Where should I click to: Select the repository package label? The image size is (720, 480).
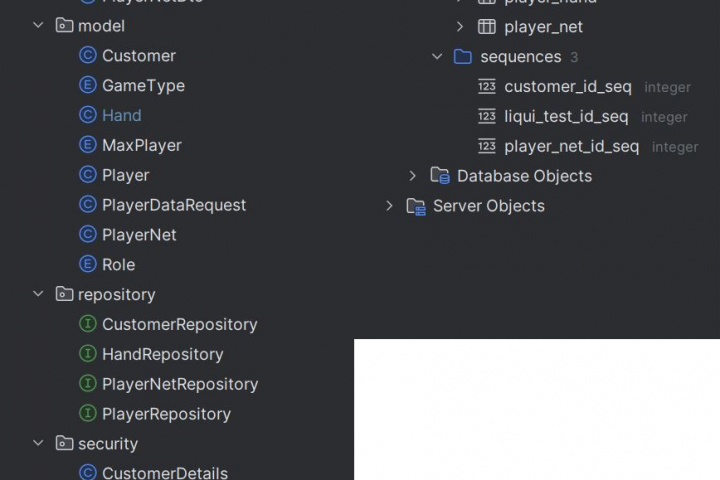(x=117, y=295)
